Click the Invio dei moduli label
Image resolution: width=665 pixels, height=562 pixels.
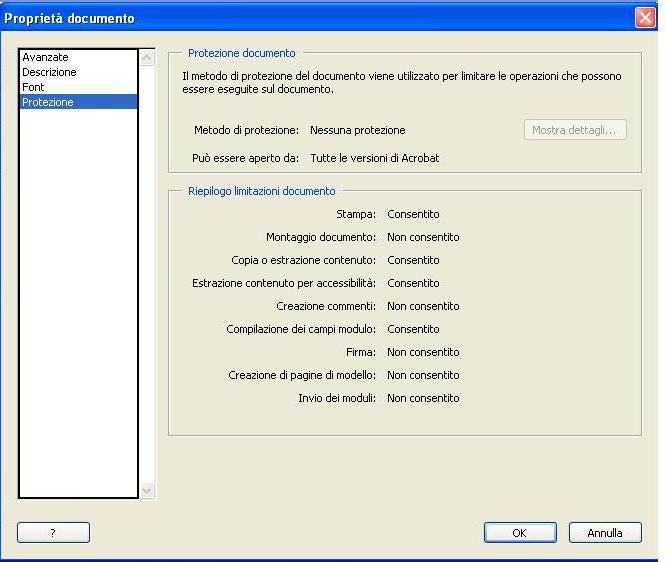point(337,398)
